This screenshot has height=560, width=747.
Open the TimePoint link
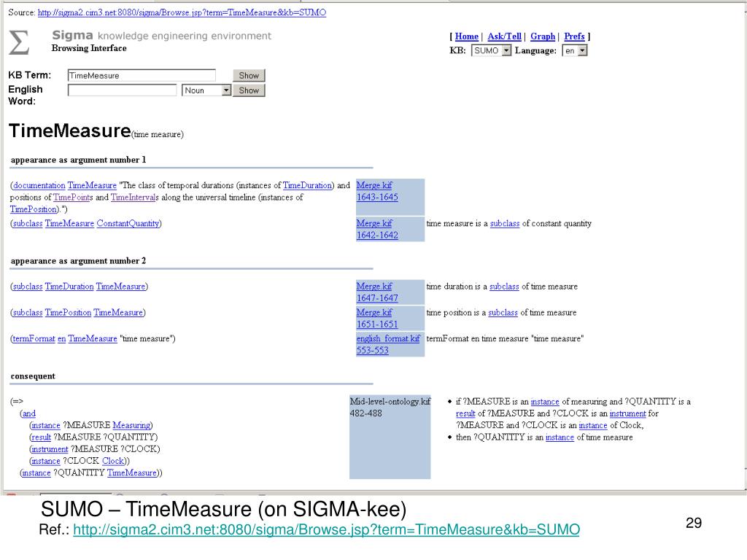pos(71,197)
